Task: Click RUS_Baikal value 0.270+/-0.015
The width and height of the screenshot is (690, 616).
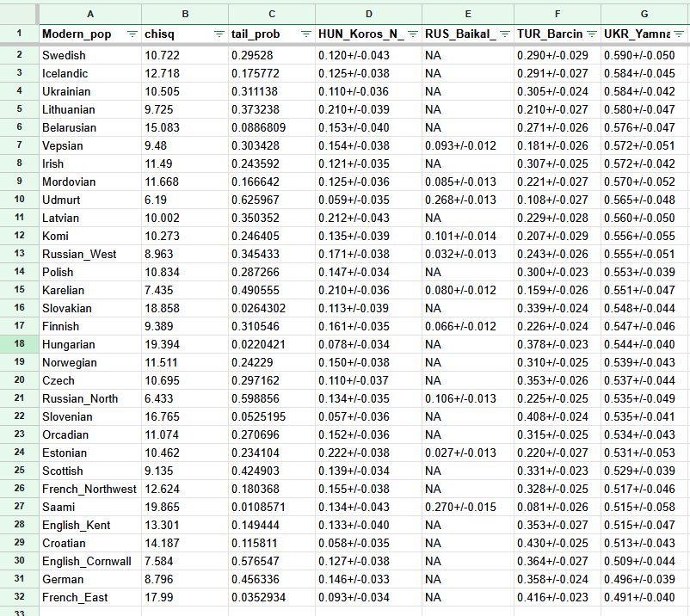Action: (468, 507)
